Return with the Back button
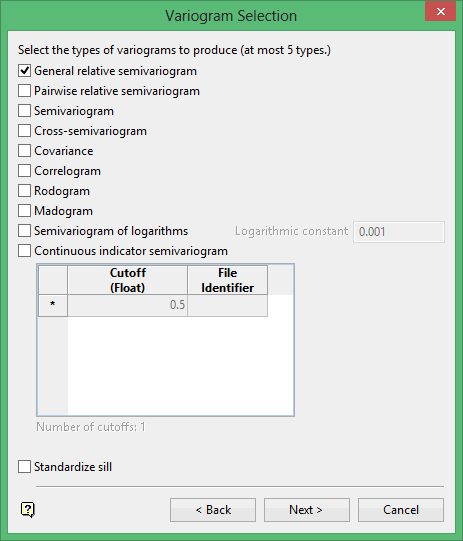This screenshot has width=463, height=541. pyautogui.click(x=213, y=510)
